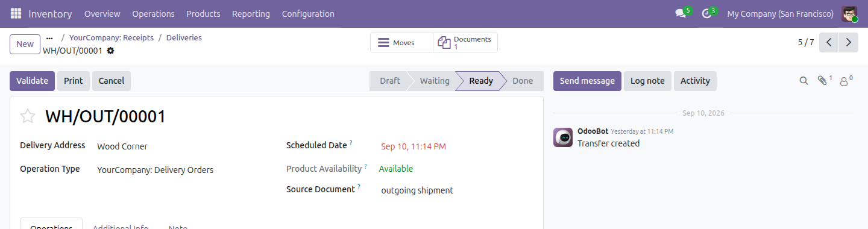
Task: Open the Moves stat button
Action: [x=401, y=43]
